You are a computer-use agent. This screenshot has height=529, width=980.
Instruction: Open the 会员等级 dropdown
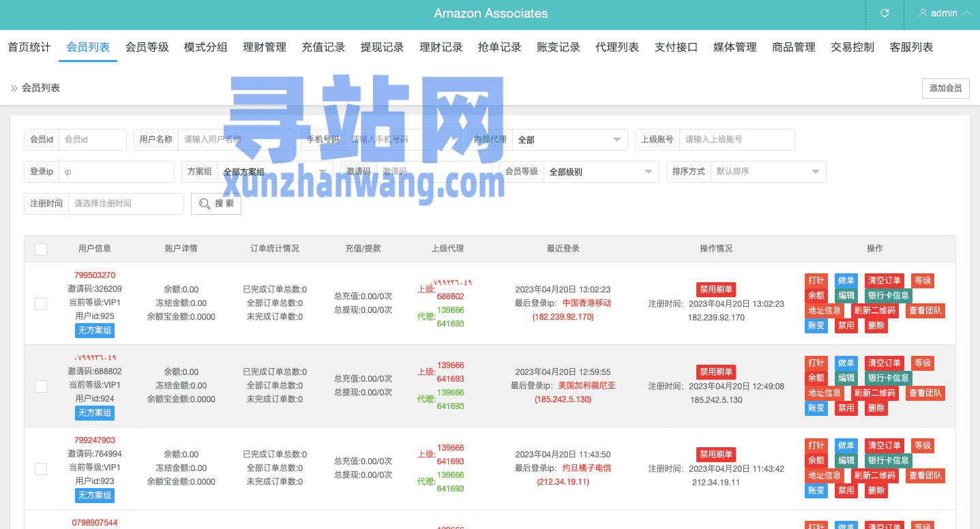(x=602, y=172)
